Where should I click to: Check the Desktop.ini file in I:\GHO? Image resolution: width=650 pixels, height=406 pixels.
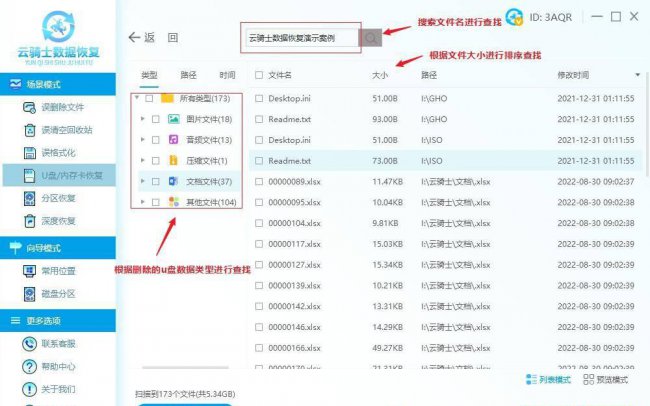259,98
